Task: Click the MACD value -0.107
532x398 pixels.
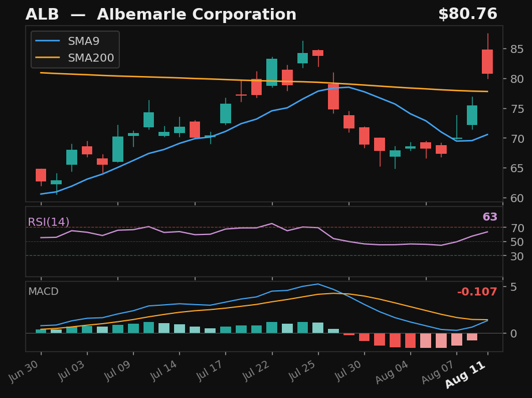Action: coord(477,291)
